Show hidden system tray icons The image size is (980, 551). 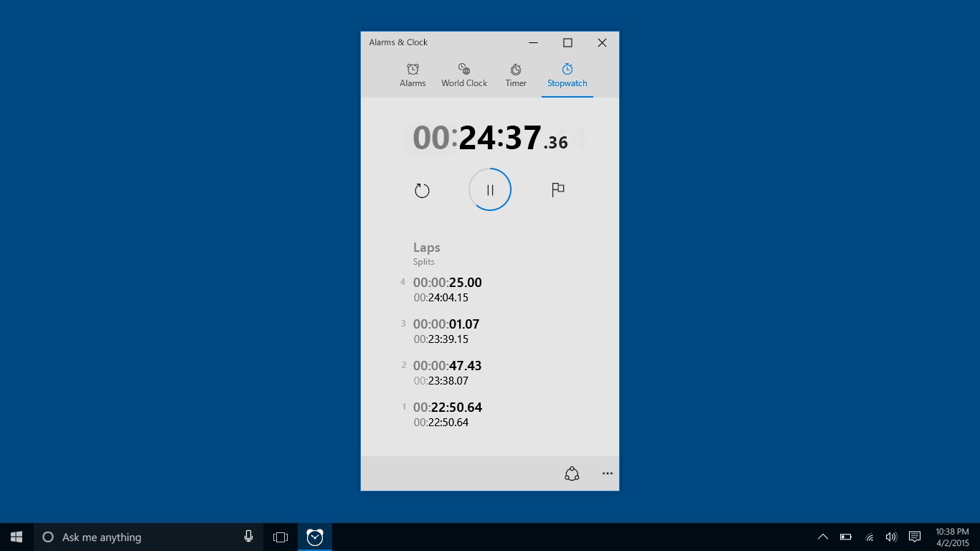(823, 537)
